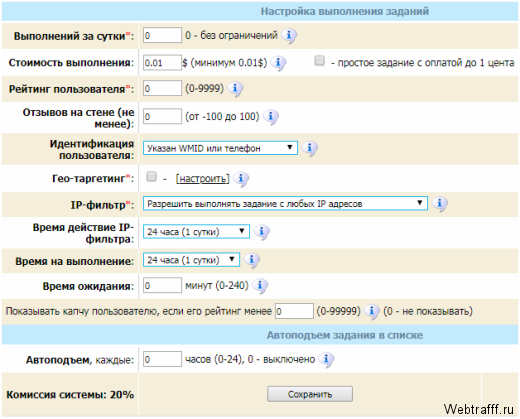Viewport: 520px width, 419px height.
Task: Open Идентификация пользователя dropdown
Action: point(220,148)
